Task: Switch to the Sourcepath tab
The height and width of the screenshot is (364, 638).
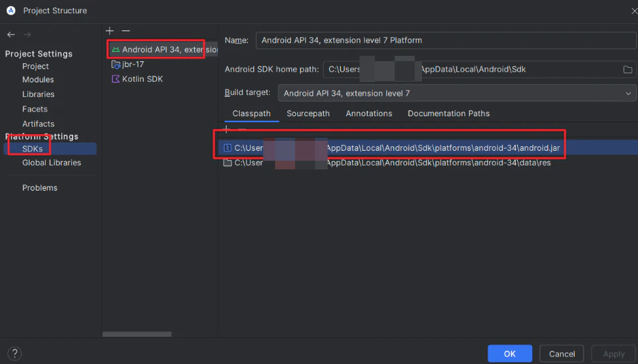Action: point(308,114)
